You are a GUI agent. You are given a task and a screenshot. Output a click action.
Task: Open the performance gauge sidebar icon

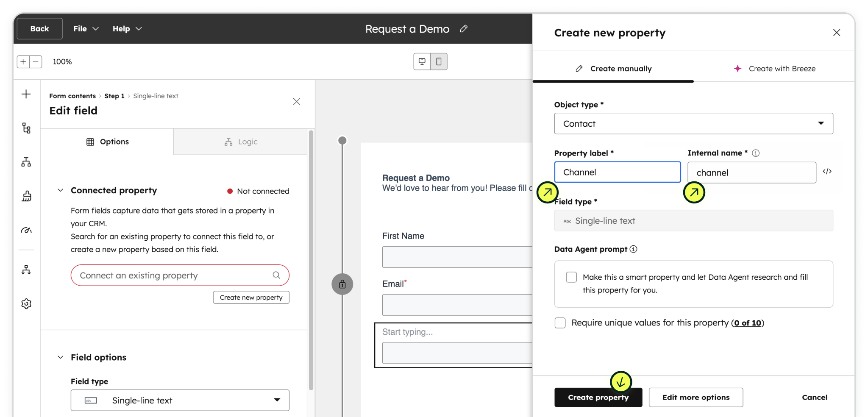tap(26, 231)
